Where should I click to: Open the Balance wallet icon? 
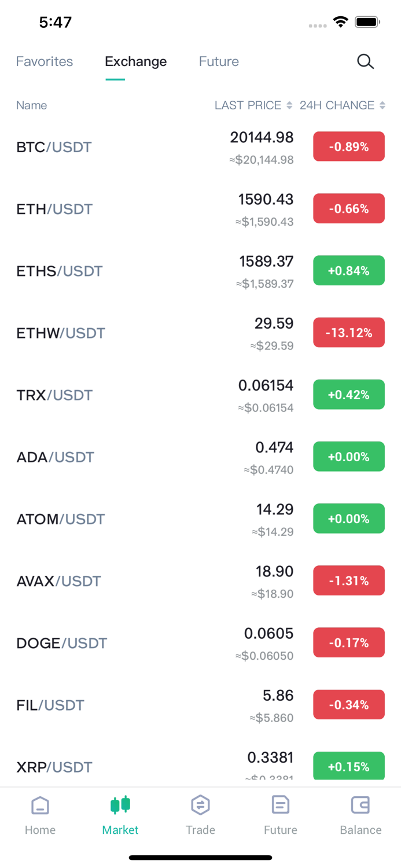click(360, 805)
